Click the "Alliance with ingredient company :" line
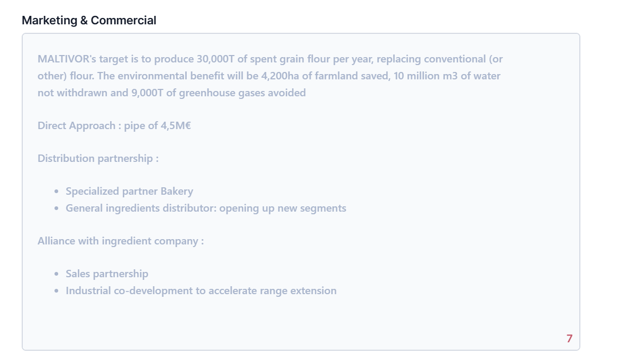Viewport: 619px width, 364px height. pos(121,241)
